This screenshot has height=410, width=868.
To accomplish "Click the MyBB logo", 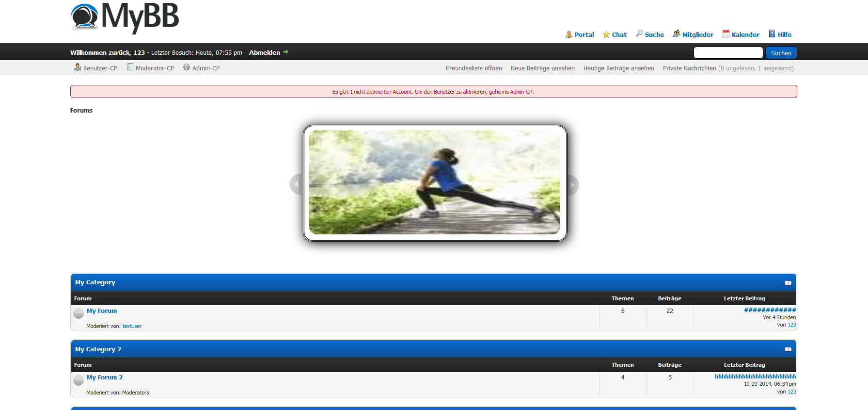I will [x=125, y=17].
